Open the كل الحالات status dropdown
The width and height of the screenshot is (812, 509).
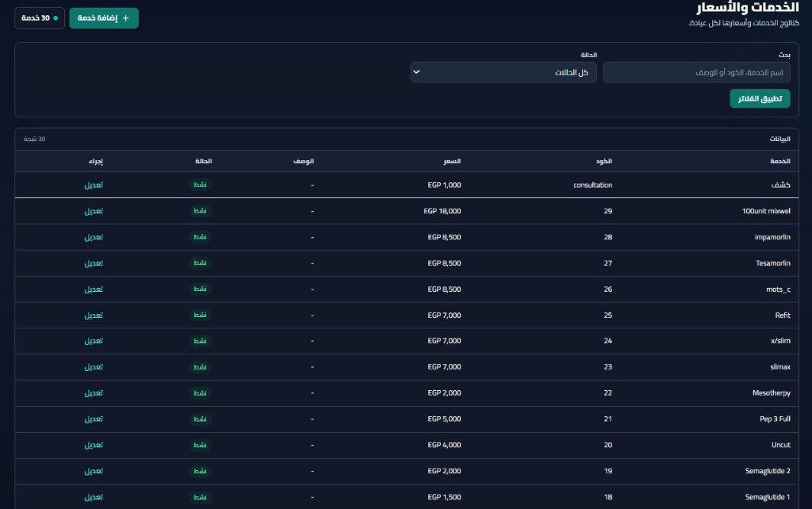(504, 72)
